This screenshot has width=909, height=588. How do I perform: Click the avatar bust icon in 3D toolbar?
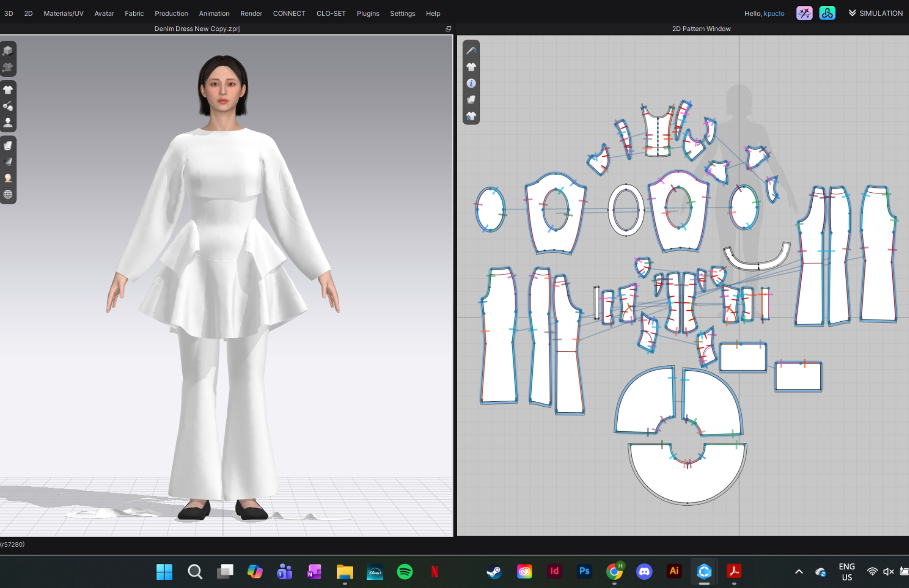(8, 122)
